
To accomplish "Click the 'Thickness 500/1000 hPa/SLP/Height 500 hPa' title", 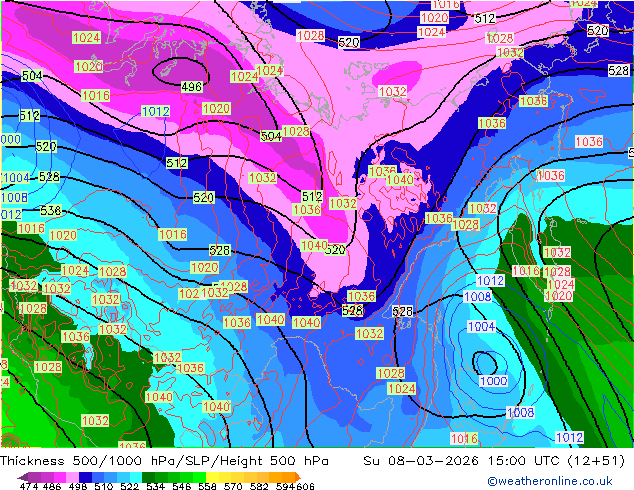I will click(x=164, y=461).
